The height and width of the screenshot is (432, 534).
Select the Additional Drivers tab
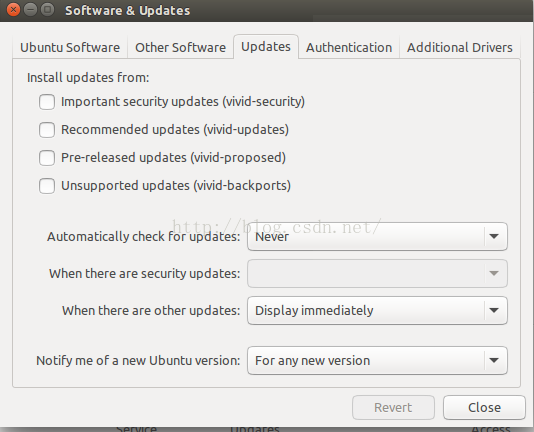[460, 47]
